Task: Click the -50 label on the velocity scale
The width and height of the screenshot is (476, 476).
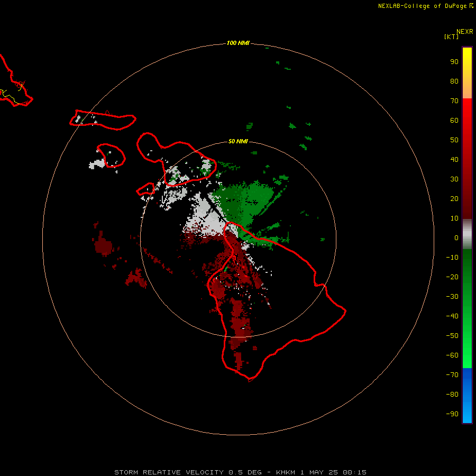Action: [452, 336]
